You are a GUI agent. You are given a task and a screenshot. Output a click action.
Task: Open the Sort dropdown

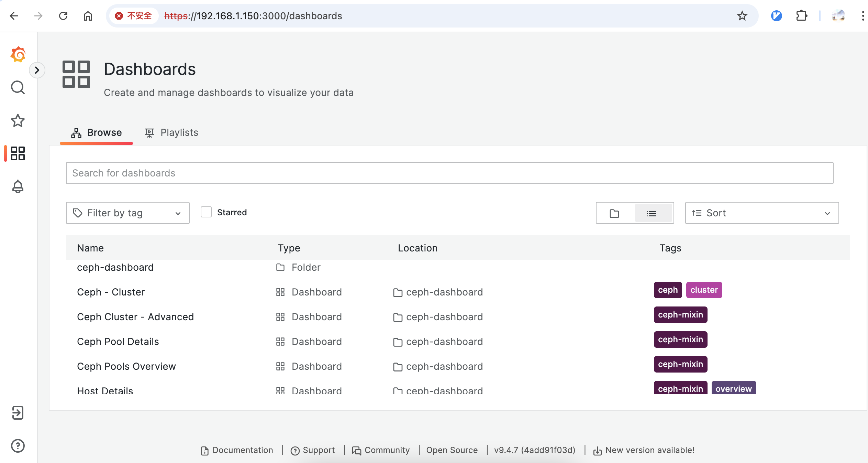tap(761, 213)
